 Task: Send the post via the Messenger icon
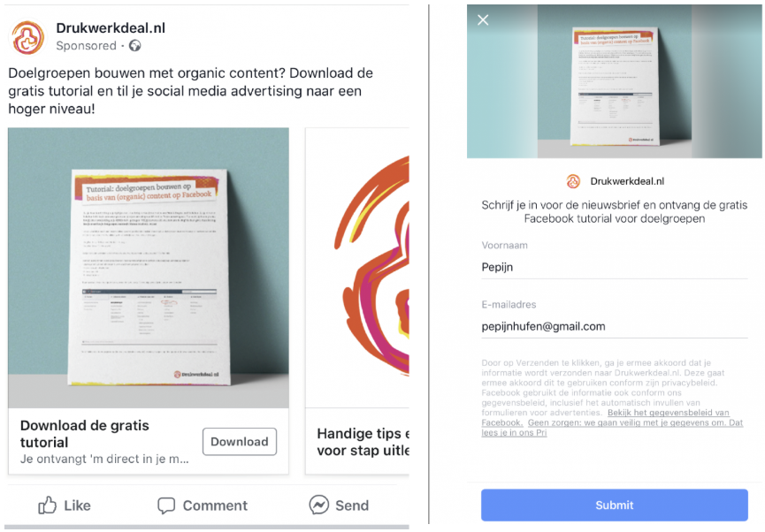[x=318, y=505]
